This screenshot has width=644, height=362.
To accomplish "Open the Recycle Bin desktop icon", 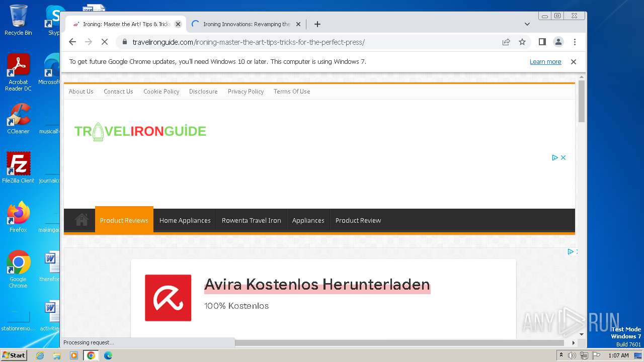I will point(18,20).
